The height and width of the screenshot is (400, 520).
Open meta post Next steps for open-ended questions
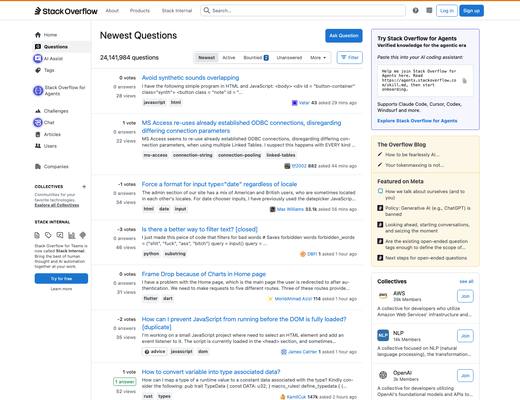coord(426,258)
